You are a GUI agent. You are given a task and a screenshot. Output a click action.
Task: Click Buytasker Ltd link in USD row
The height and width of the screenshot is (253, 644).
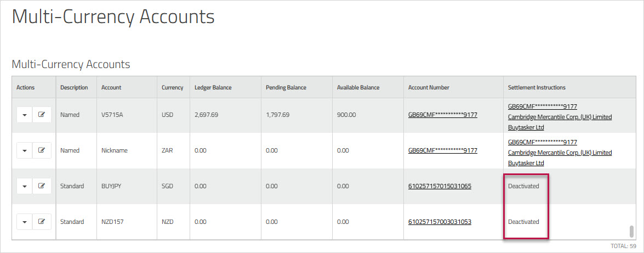(526, 127)
